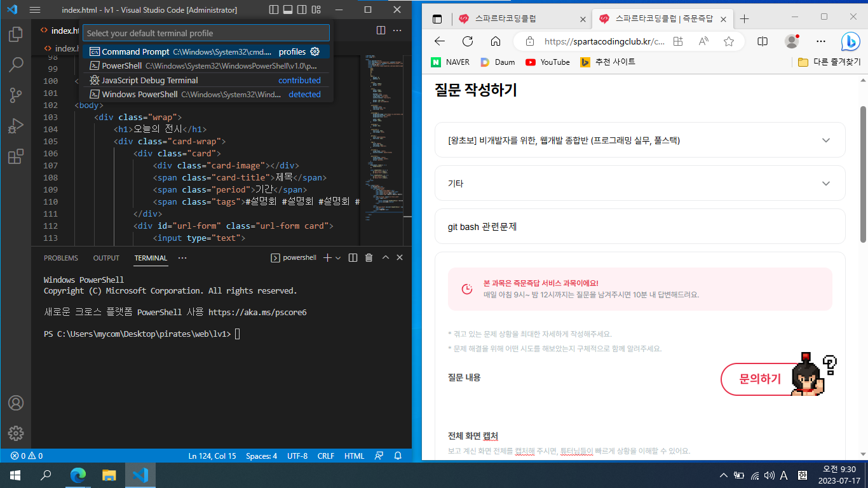Image resolution: width=868 pixels, height=488 pixels.
Task: Open the terminal launch profile dropdown
Action: point(338,257)
